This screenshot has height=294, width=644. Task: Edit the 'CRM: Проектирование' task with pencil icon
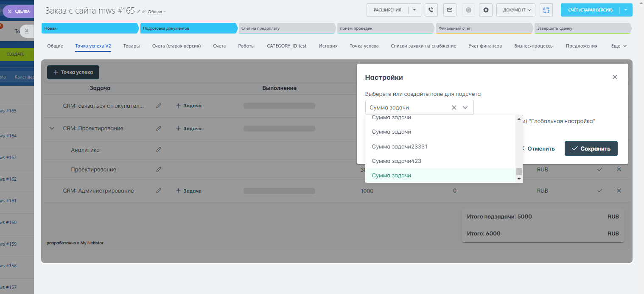(x=159, y=128)
